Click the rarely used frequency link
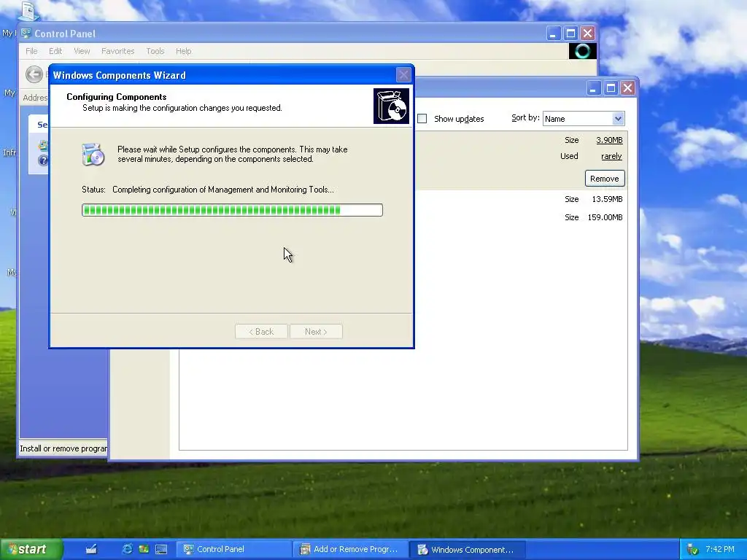 [612, 156]
